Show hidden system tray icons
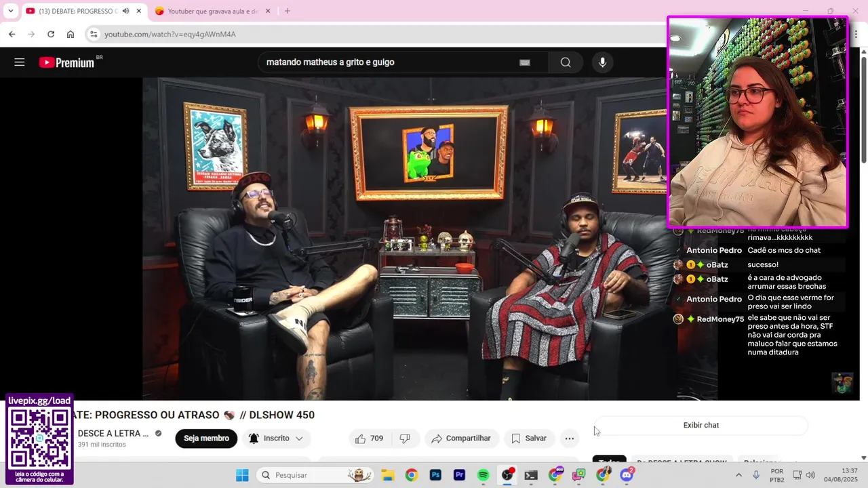868x488 pixels. coord(738,475)
